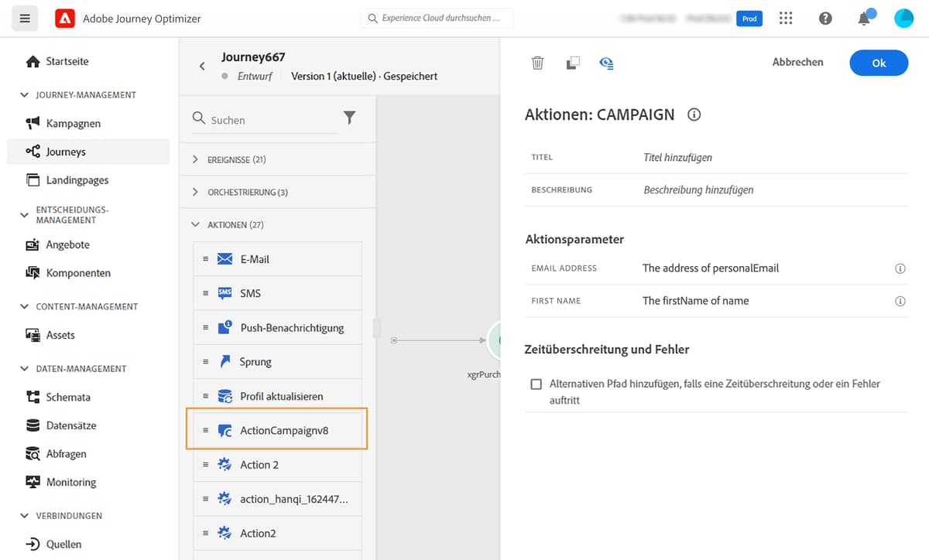Click the colored profile avatar circle

[903, 18]
